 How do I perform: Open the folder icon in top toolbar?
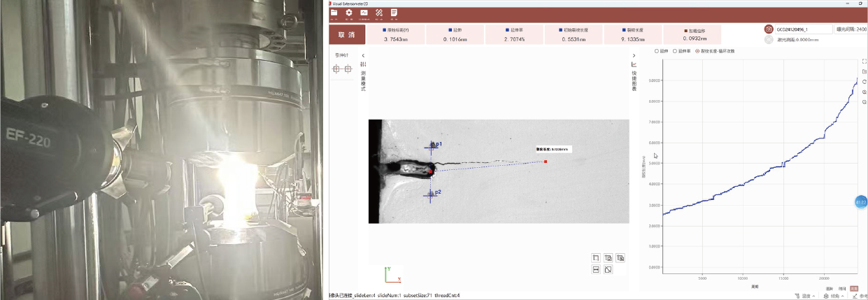(334, 13)
